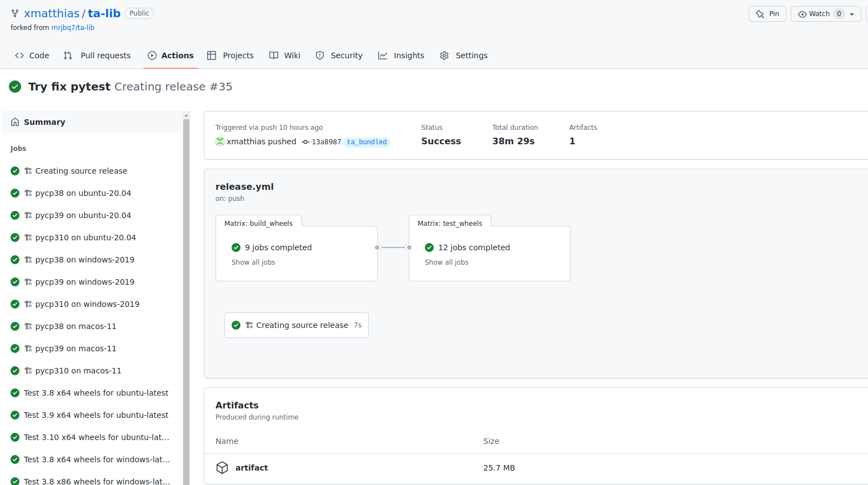
Task: Click the Security shield icon
Action: coord(320,55)
